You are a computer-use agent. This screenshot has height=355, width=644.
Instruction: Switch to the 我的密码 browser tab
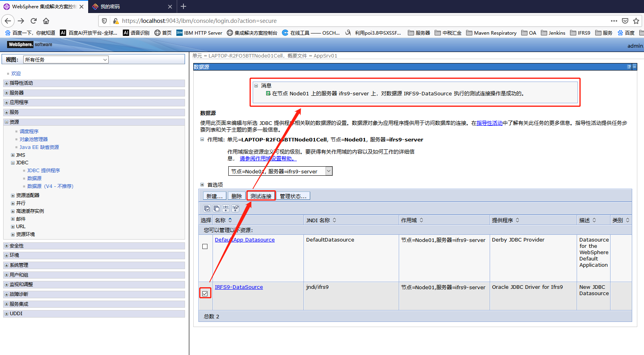coord(130,6)
